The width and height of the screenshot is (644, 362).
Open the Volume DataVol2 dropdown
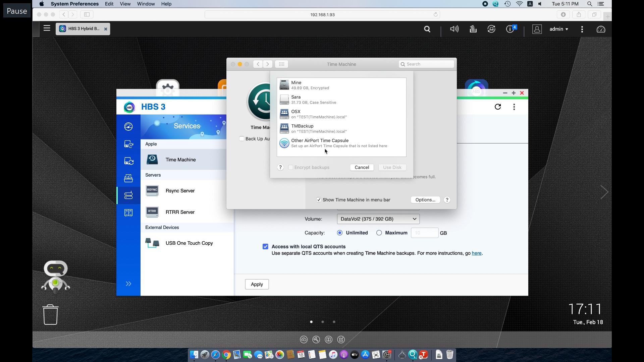pyautogui.click(x=378, y=219)
